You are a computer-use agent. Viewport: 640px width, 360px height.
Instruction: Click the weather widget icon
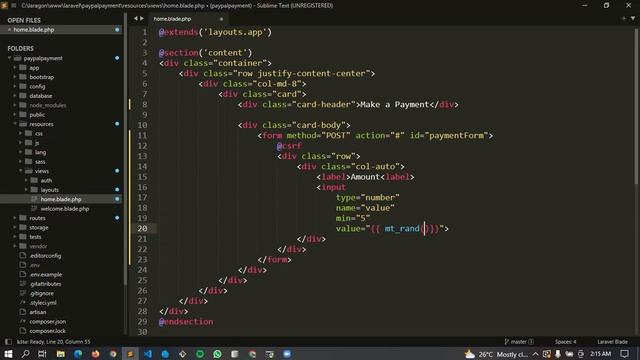(470, 354)
